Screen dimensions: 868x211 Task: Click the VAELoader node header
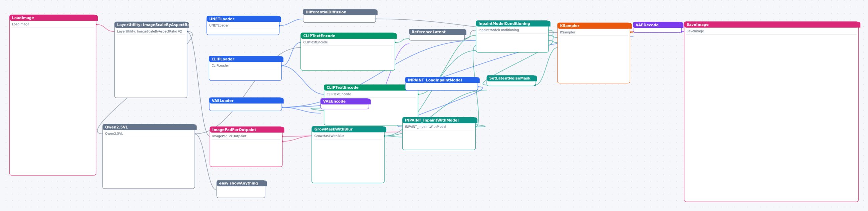(246, 100)
